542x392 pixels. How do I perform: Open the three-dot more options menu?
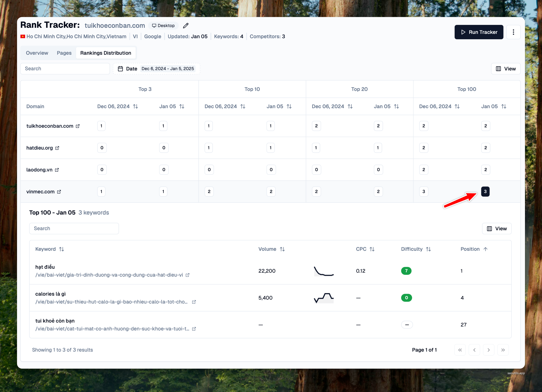513,32
